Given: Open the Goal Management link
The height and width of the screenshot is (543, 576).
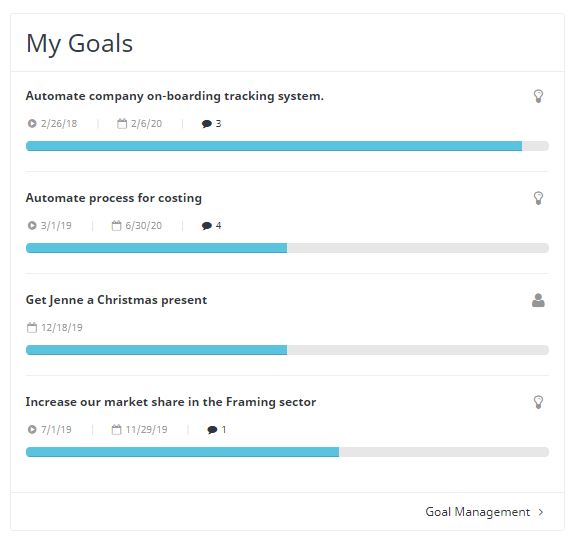Looking at the screenshot, I should (478, 512).
